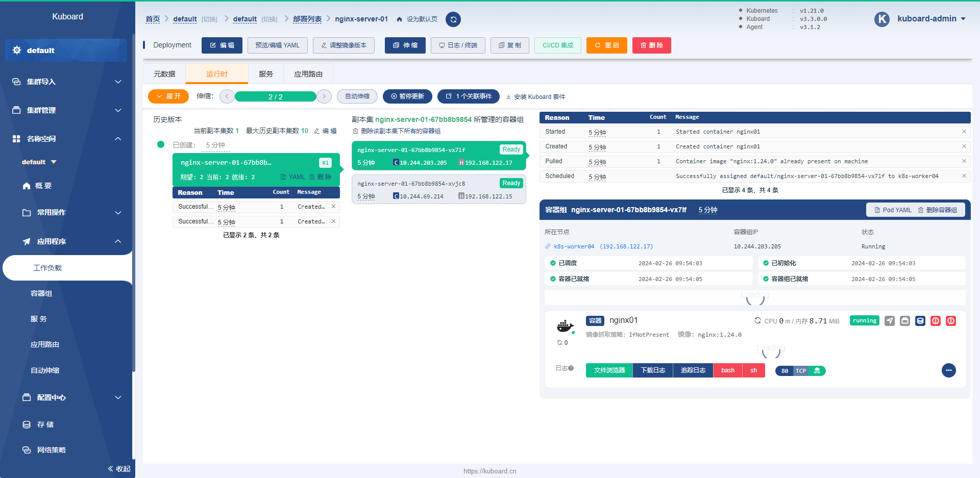Screen dimensions: 980x478
Task: Expand the 集群导入 sidebar menu
Action: (x=118, y=82)
